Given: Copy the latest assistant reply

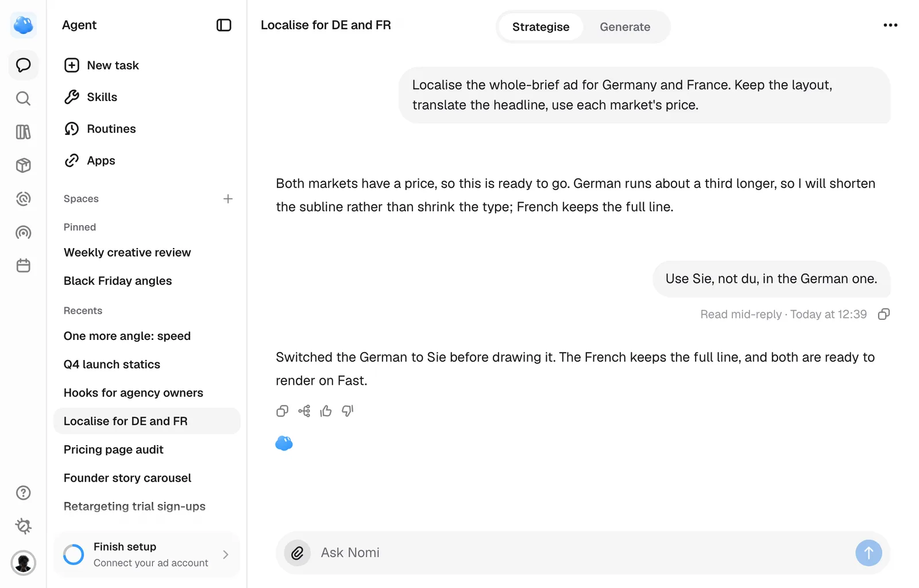Looking at the screenshot, I should pyautogui.click(x=282, y=411).
